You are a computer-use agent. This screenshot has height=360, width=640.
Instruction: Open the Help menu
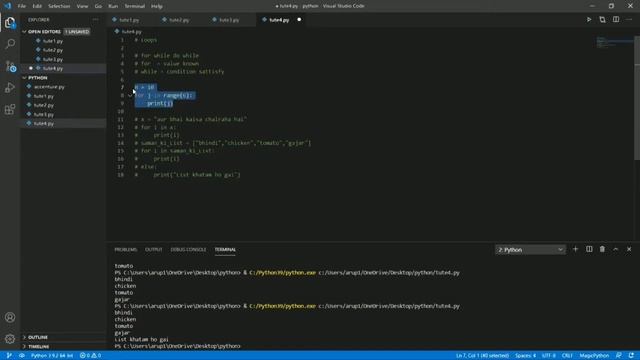pos(157,6)
